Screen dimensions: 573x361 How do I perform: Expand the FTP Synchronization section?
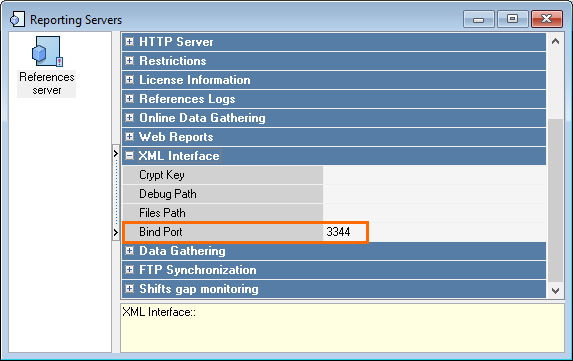(130, 270)
